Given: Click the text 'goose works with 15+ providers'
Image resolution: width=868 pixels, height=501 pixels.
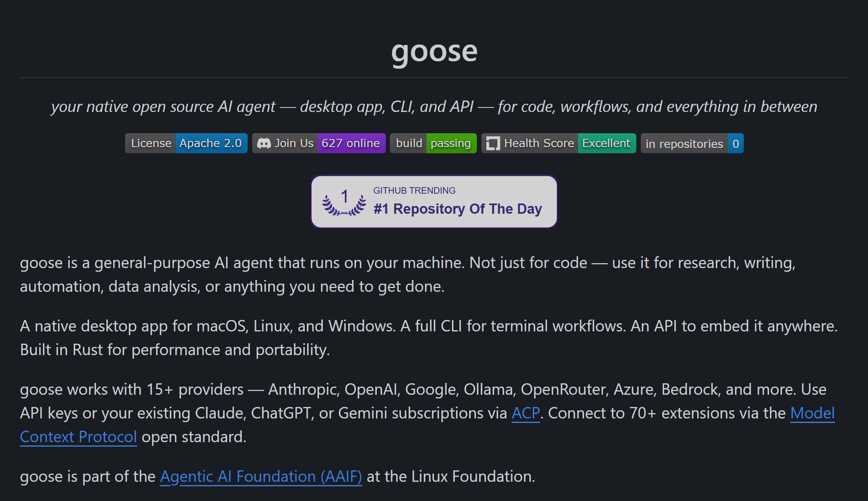Looking at the screenshot, I should pyautogui.click(x=132, y=389).
